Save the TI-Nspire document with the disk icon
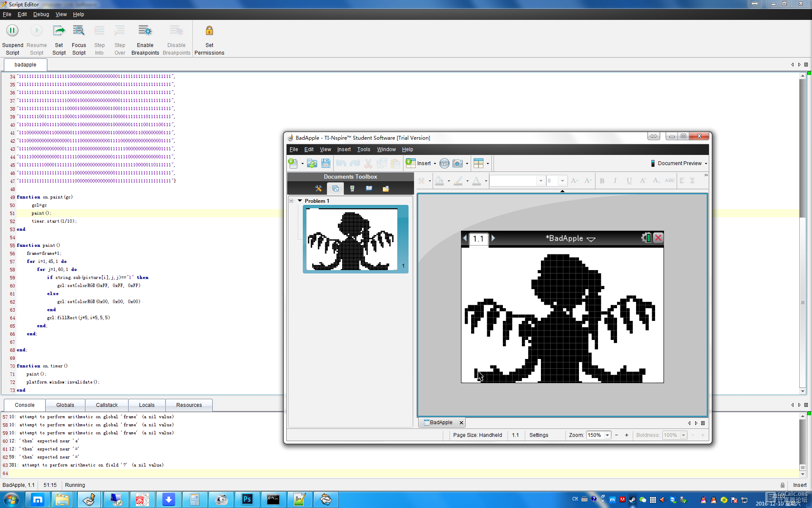The image size is (812, 508). tap(326, 163)
